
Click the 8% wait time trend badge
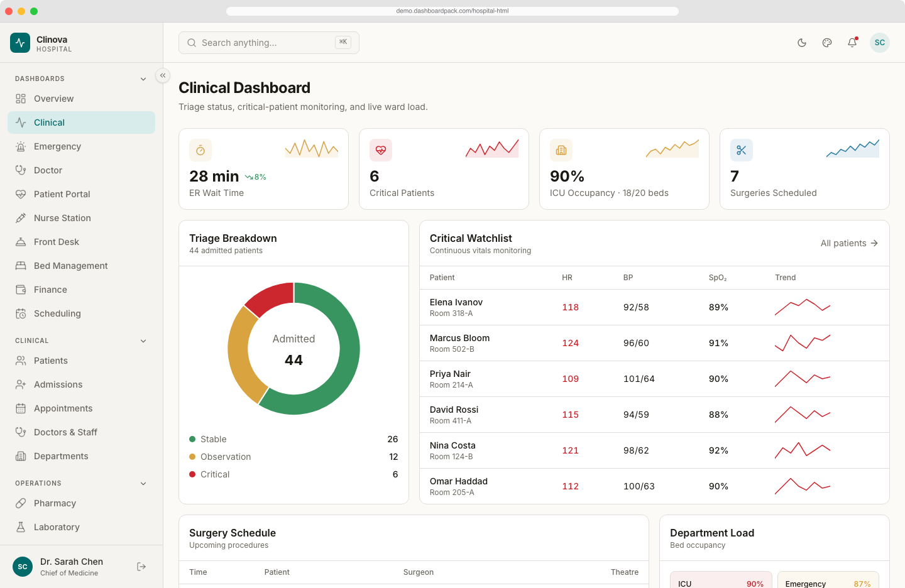click(256, 177)
